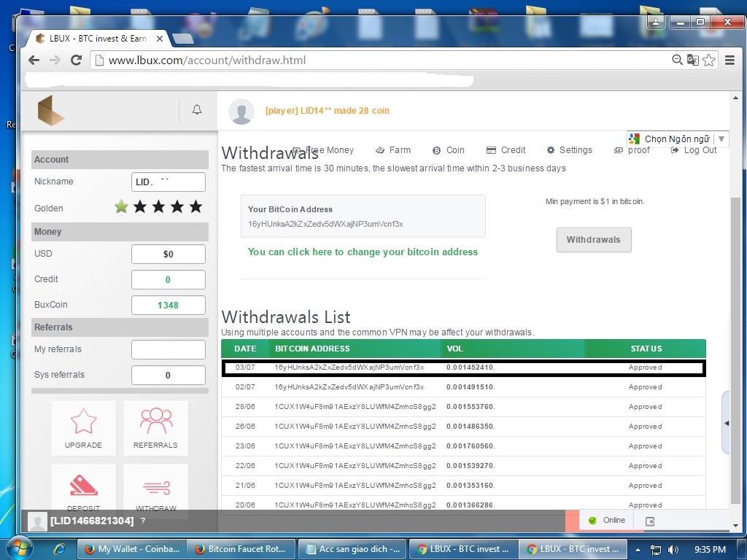The height and width of the screenshot is (560, 747).
Task: Click the player avatar icon
Action: (241, 112)
